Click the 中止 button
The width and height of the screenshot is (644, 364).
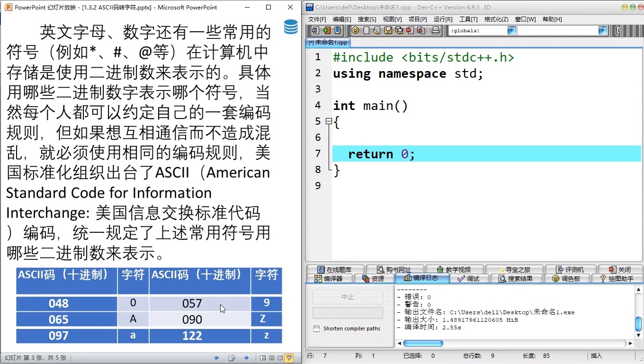348,297
